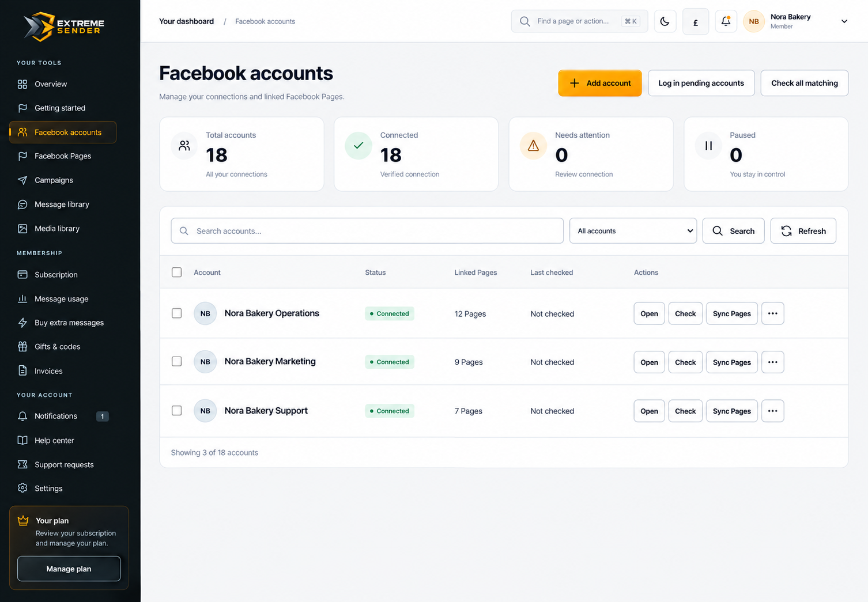Click the Message usage chart icon

(x=22, y=298)
